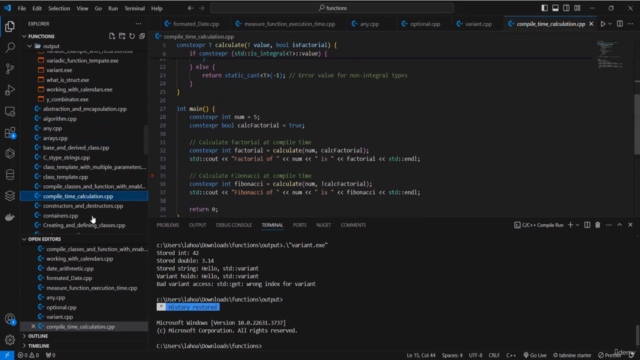Collapse all folders in explorer
This screenshot has width=640, height=360.
[142, 36]
